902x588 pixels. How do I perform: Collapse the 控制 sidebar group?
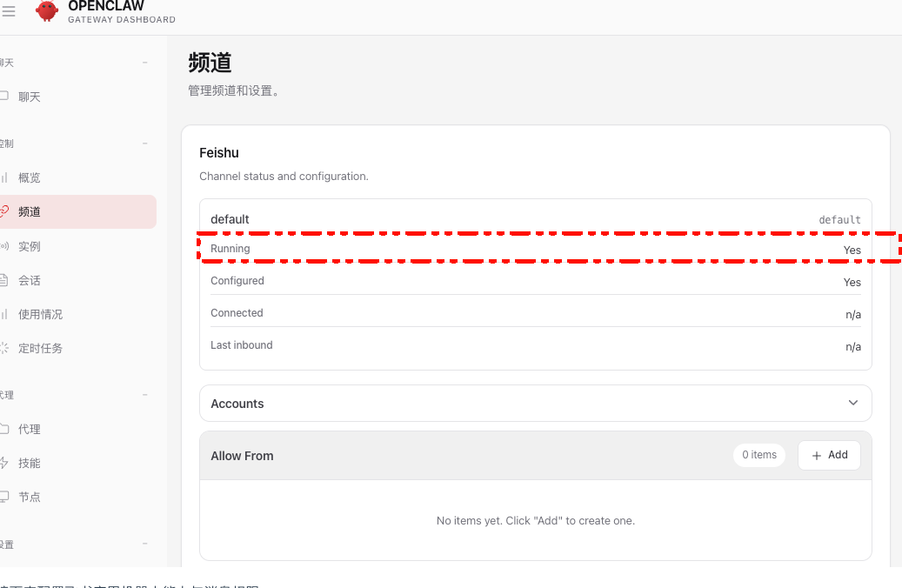pos(145,144)
